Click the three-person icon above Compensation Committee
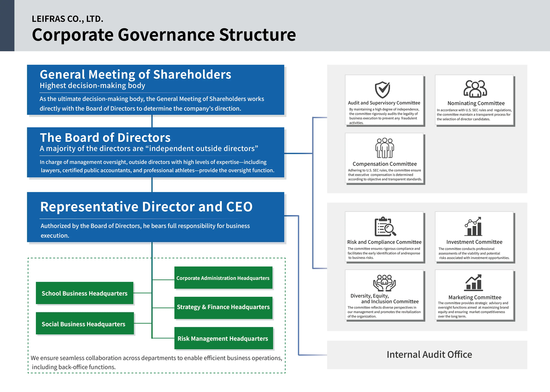 pyautogui.click(x=385, y=148)
